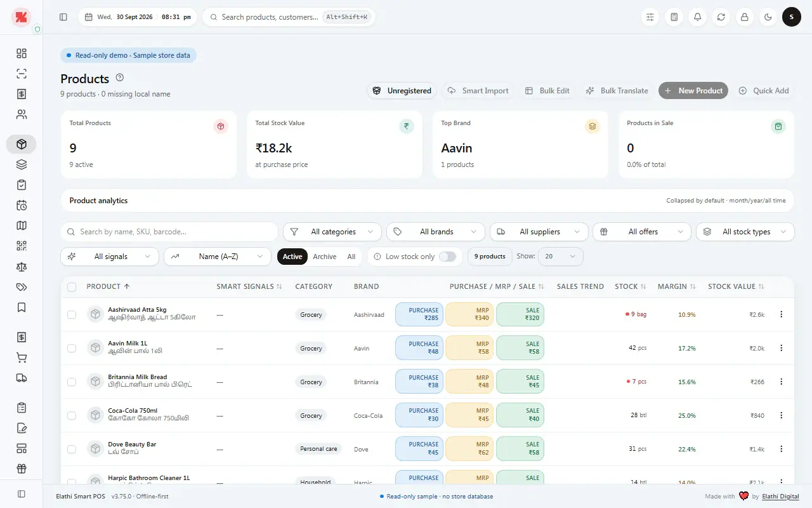
Task: Open Name (A–Z) sort dropdown
Action: 218,257
